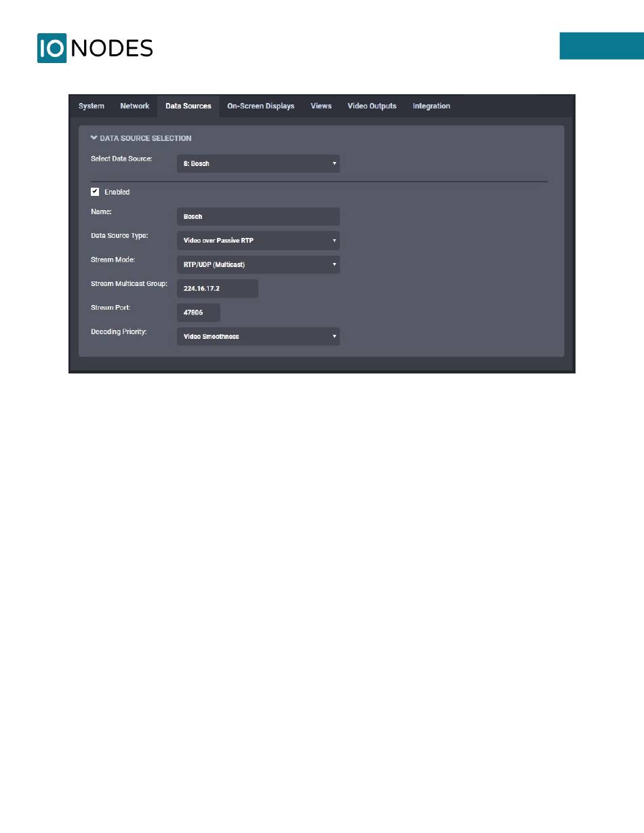Click the Stream Port field
This screenshot has width=644, height=833.
coord(199,312)
